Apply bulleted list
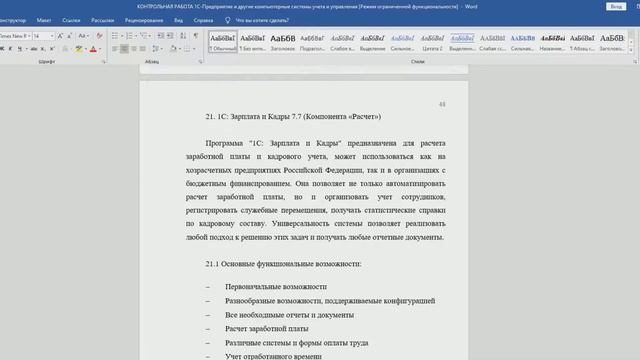Image resolution: width=640 pixels, height=360 pixels. 115,36
